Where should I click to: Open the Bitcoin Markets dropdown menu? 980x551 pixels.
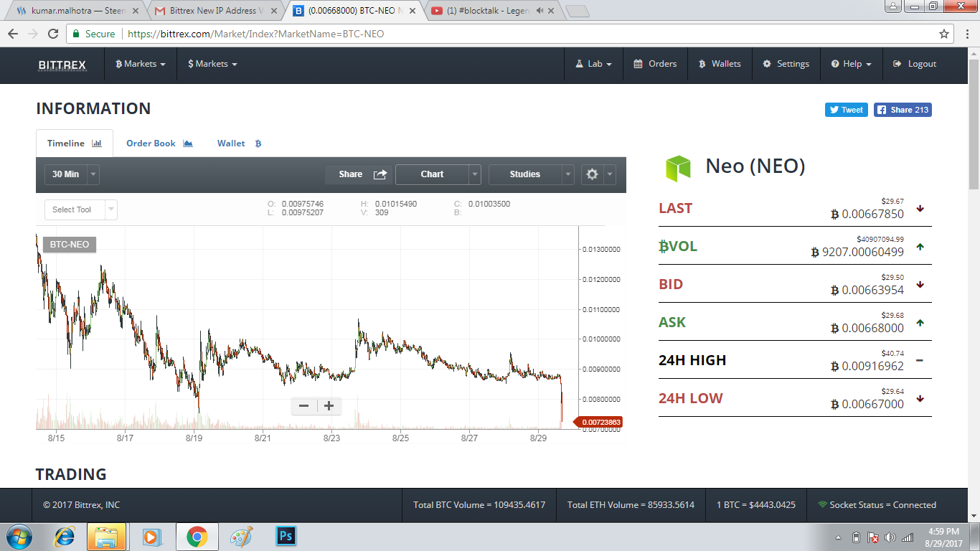point(141,64)
